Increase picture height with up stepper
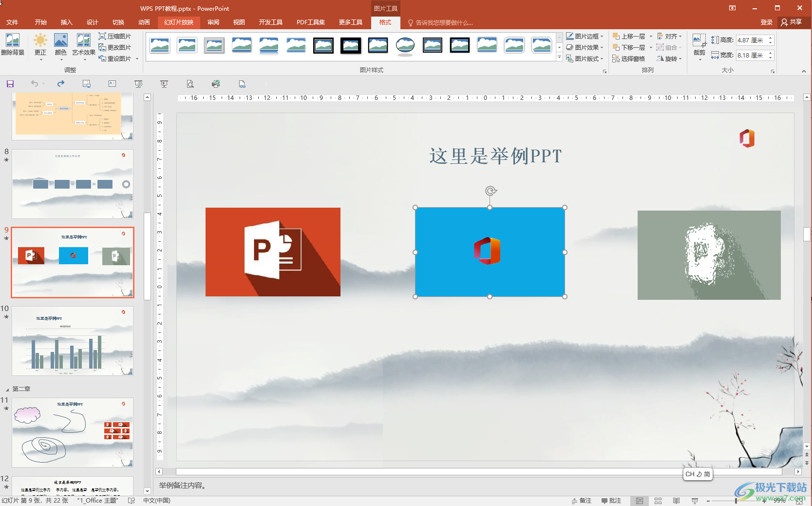812x506 pixels. [770, 38]
